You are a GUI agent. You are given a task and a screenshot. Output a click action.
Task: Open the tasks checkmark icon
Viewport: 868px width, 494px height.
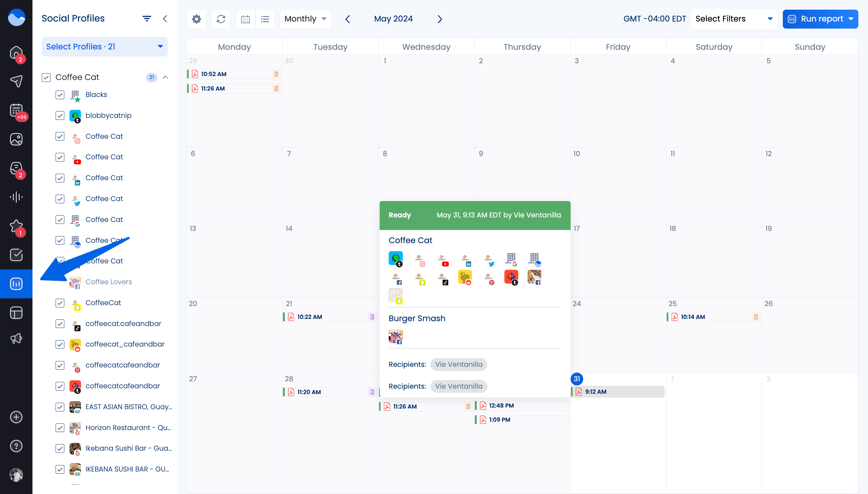(16, 255)
